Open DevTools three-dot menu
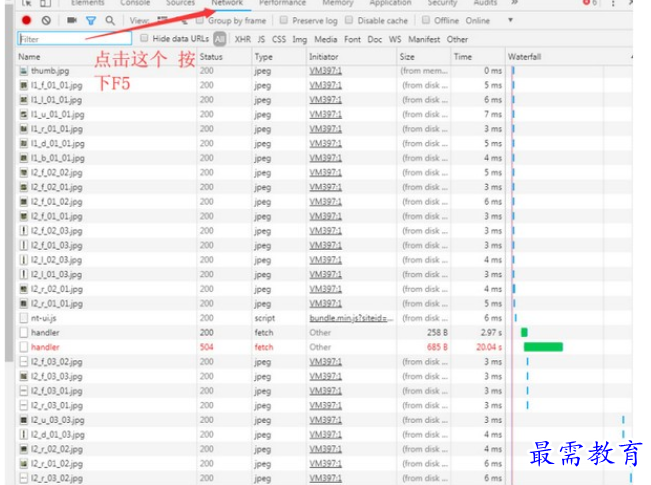The image size is (651, 485). point(613,3)
